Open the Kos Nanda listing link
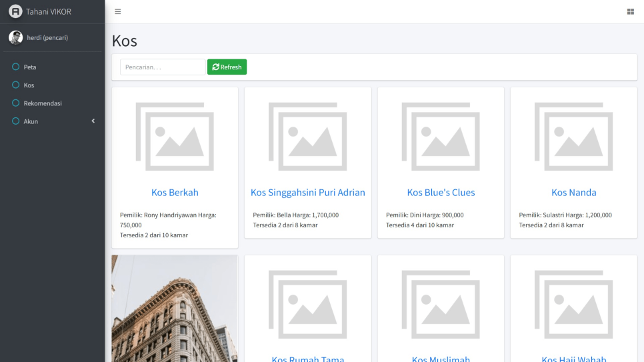The width and height of the screenshot is (644, 362). tap(573, 193)
